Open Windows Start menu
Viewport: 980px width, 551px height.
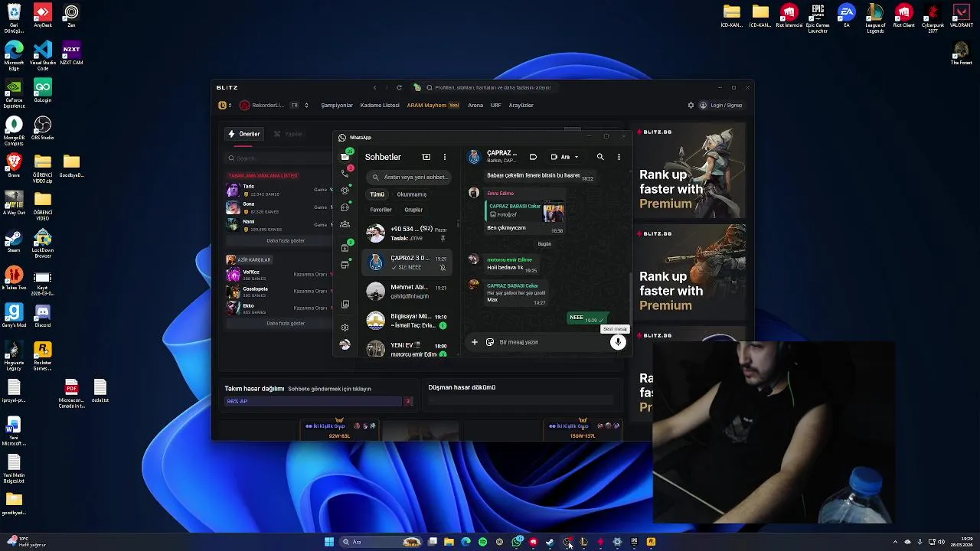pos(329,542)
